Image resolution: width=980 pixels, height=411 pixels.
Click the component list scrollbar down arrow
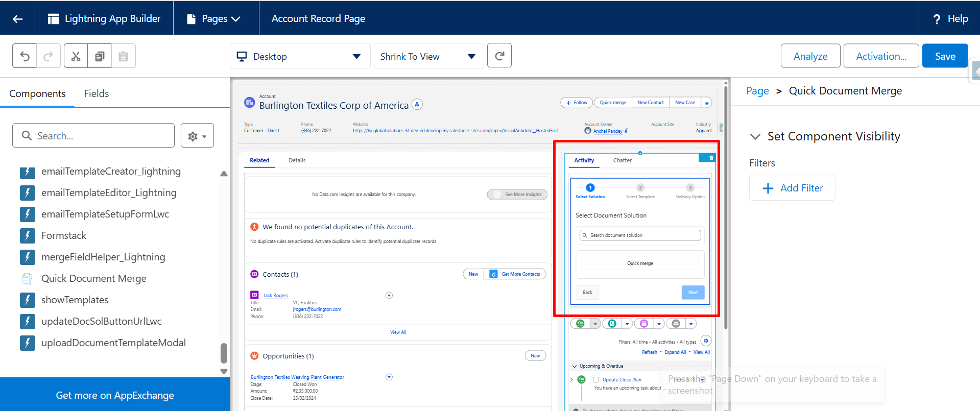click(x=224, y=371)
